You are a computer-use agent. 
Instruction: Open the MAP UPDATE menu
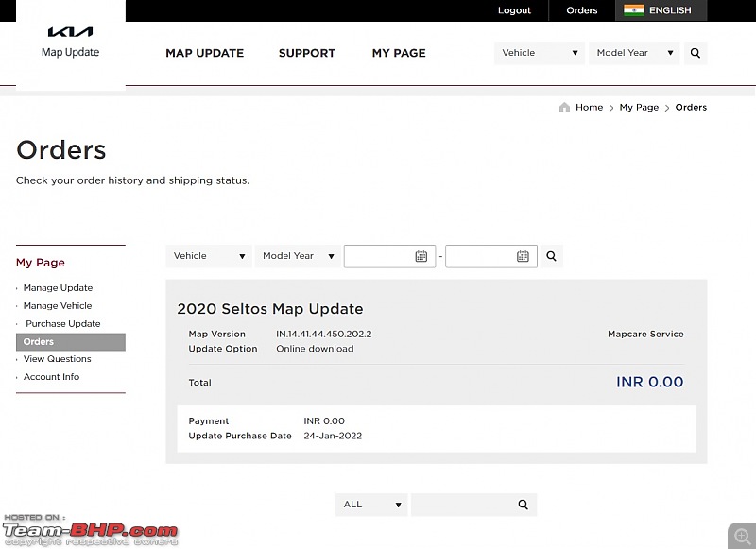point(205,53)
